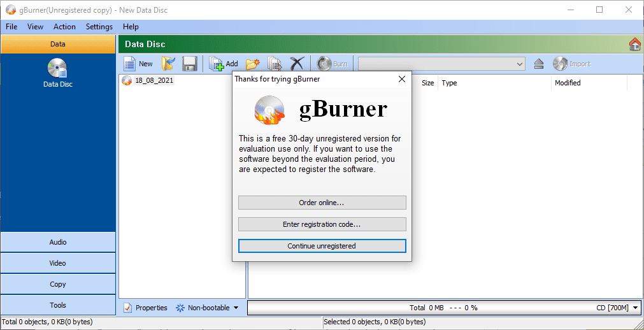Open the View menu
Screen dimensions: 644x330
click(35, 27)
